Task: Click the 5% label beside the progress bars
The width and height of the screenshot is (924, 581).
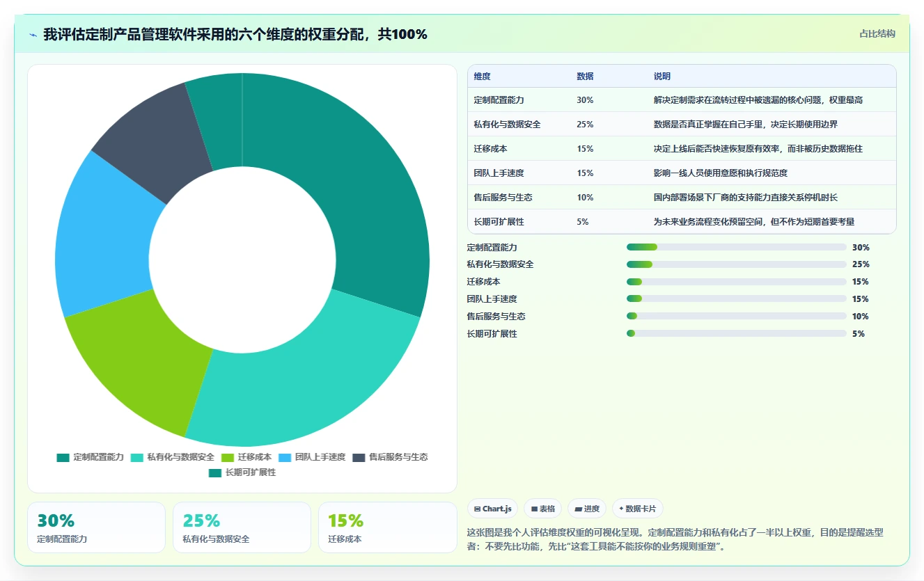Action: pyautogui.click(x=859, y=333)
